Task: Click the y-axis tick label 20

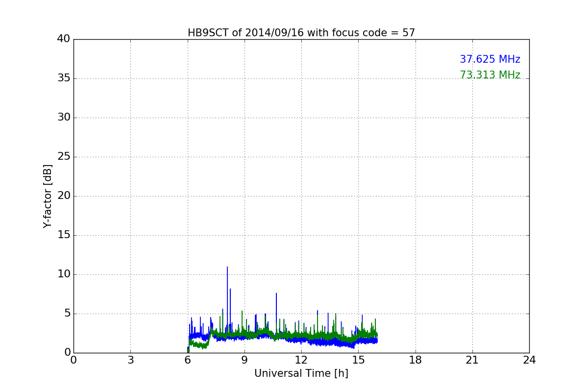Action: pos(64,196)
